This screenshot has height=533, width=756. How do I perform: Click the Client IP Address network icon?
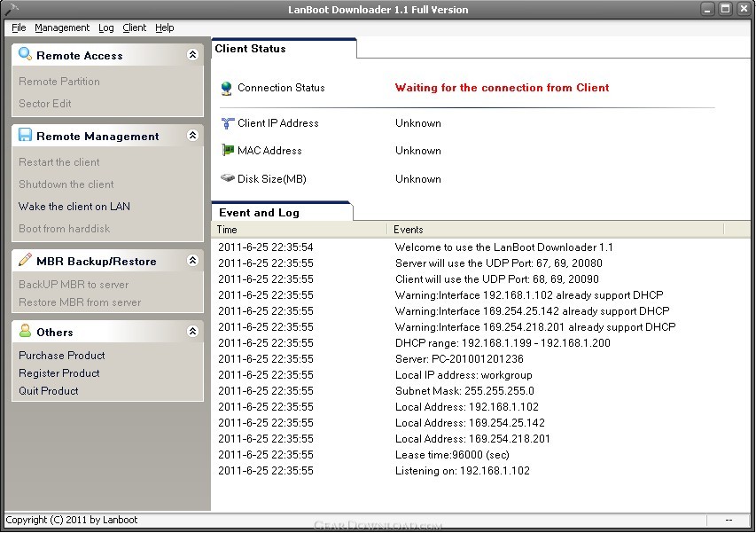coord(227,123)
